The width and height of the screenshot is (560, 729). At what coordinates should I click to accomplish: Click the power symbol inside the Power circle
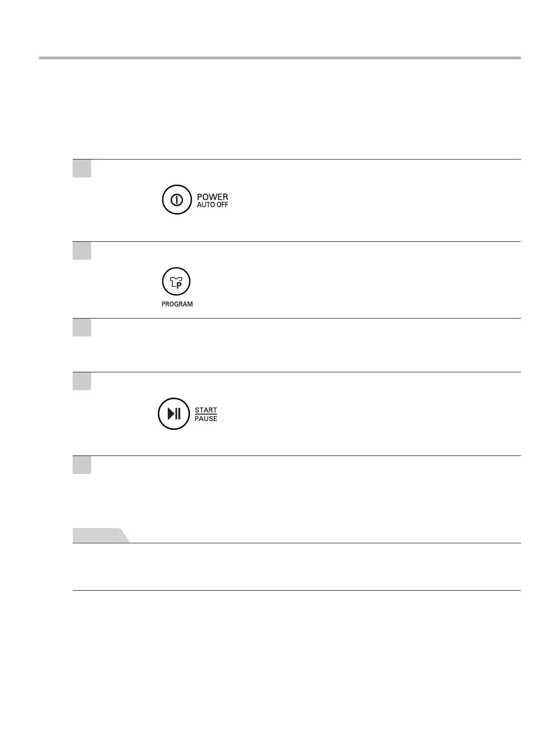(x=177, y=200)
